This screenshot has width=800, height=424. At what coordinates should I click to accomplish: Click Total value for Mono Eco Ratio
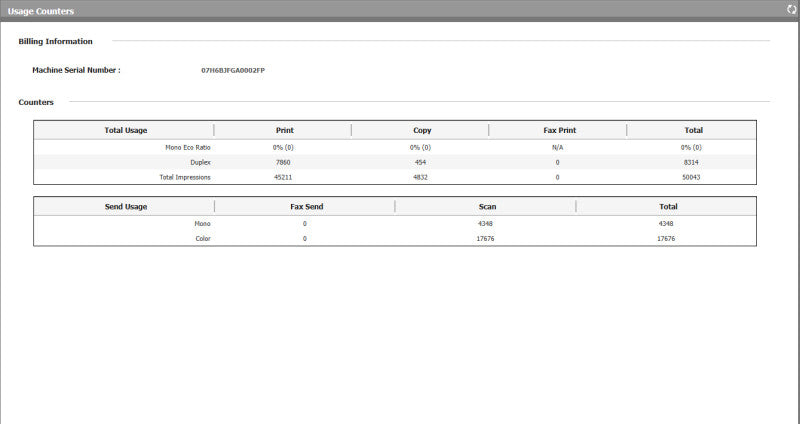tap(691, 147)
